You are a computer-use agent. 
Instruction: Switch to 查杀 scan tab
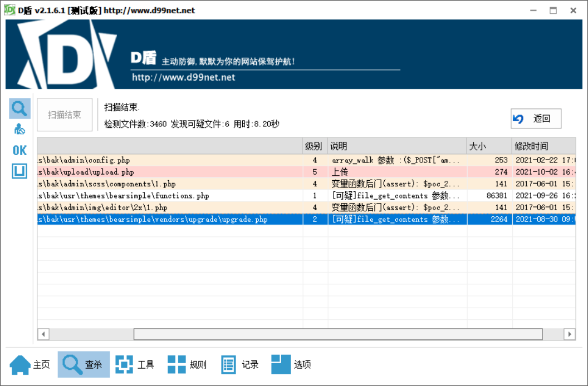click(x=84, y=364)
